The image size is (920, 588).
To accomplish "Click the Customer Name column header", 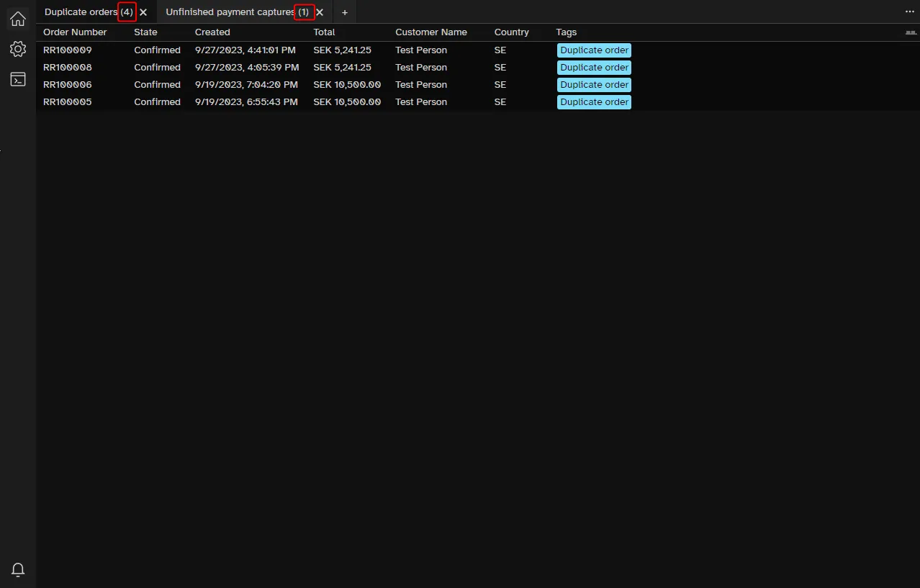I will [x=431, y=32].
